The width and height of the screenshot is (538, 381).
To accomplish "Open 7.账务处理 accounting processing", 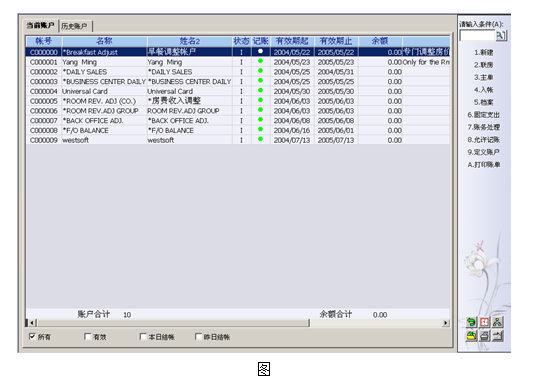I will (483, 127).
